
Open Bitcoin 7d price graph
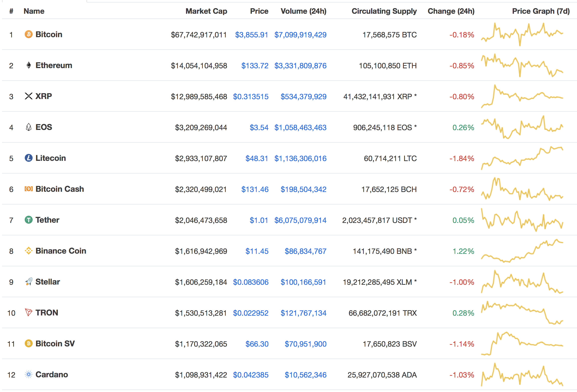point(522,34)
